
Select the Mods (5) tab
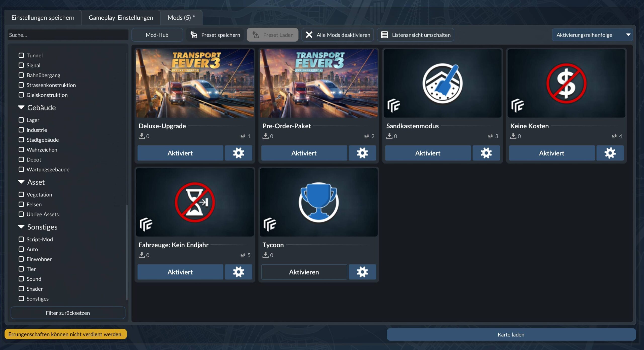181,18
